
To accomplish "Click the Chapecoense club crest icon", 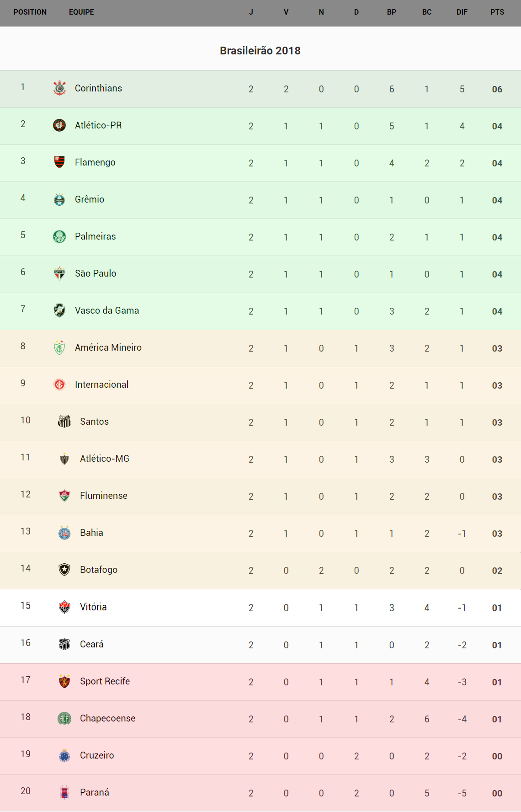I will pos(64,718).
